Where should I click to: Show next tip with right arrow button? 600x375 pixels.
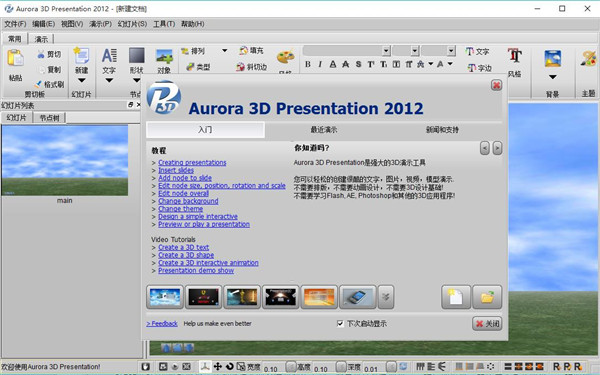point(497,148)
